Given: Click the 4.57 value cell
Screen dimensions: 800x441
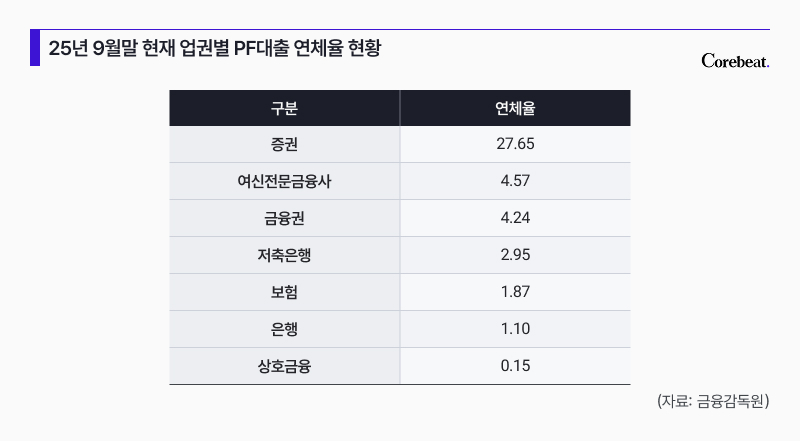Looking at the screenshot, I should tap(514, 181).
